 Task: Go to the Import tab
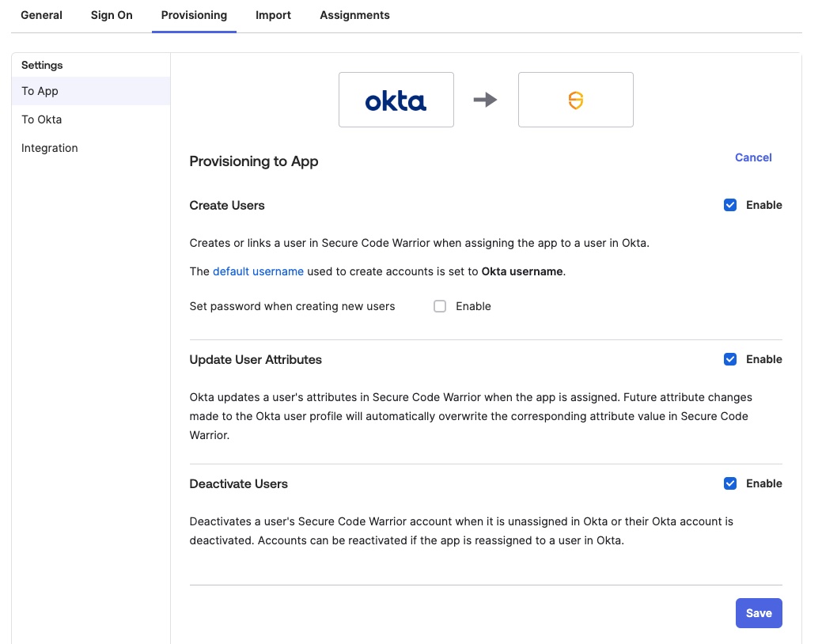pyautogui.click(x=273, y=15)
